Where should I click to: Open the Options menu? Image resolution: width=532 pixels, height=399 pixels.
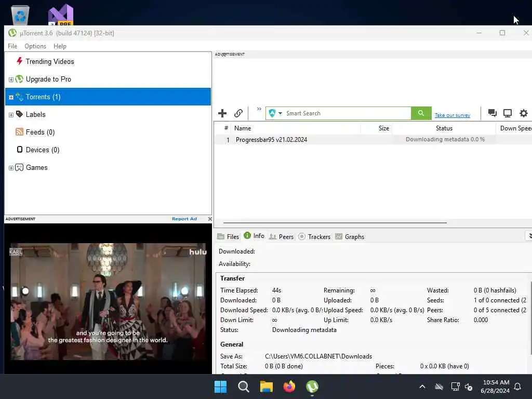(35, 46)
